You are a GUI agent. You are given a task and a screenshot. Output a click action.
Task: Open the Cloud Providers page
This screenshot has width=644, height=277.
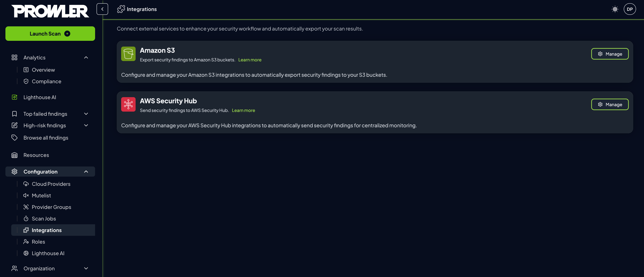pyautogui.click(x=51, y=184)
